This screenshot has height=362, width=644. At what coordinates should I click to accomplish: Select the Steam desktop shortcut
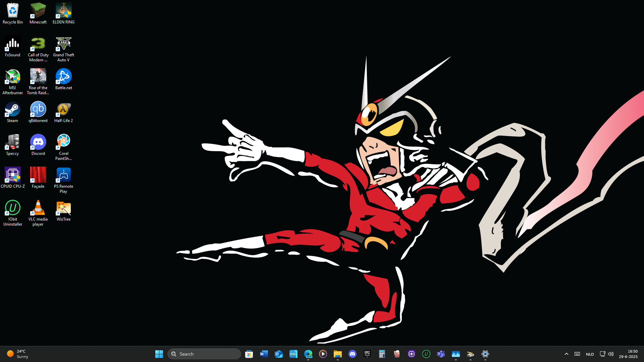[13, 112]
